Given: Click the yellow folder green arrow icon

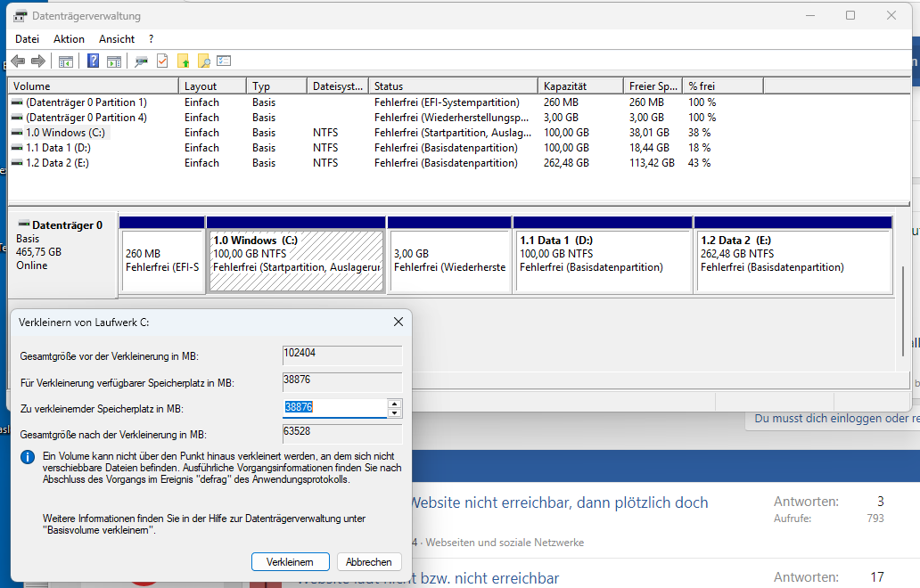Looking at the screenshot, I should tap(184, 61).
